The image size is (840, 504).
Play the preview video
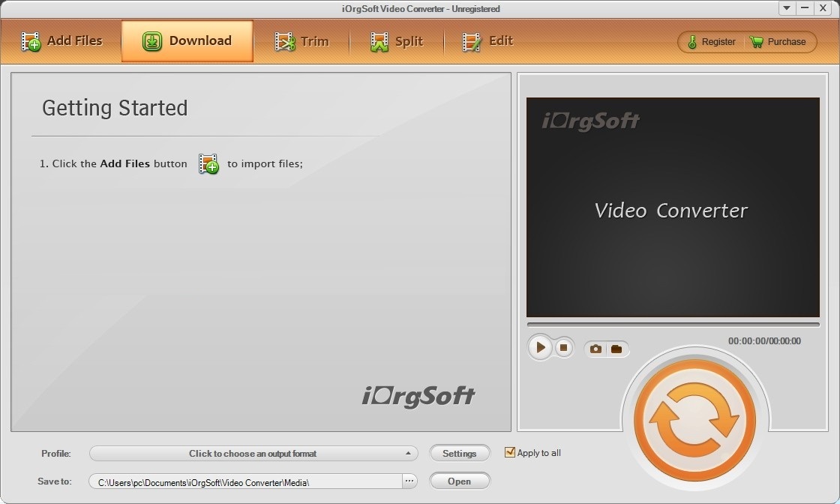[540, 347]
